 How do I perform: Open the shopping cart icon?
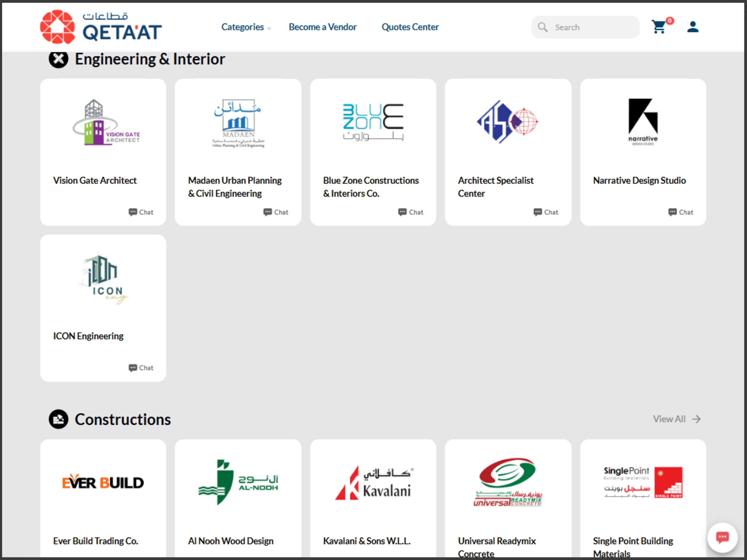(x=659, y=27)
